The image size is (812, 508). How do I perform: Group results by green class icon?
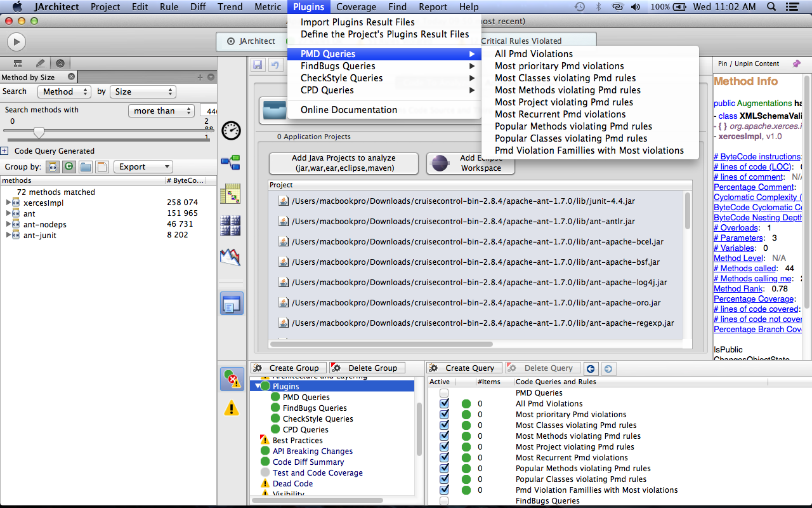coord(69,167)
